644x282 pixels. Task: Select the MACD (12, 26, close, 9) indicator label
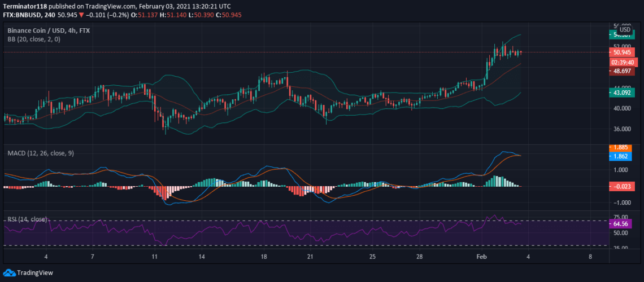pyautogui.click(x=40, y=153)
